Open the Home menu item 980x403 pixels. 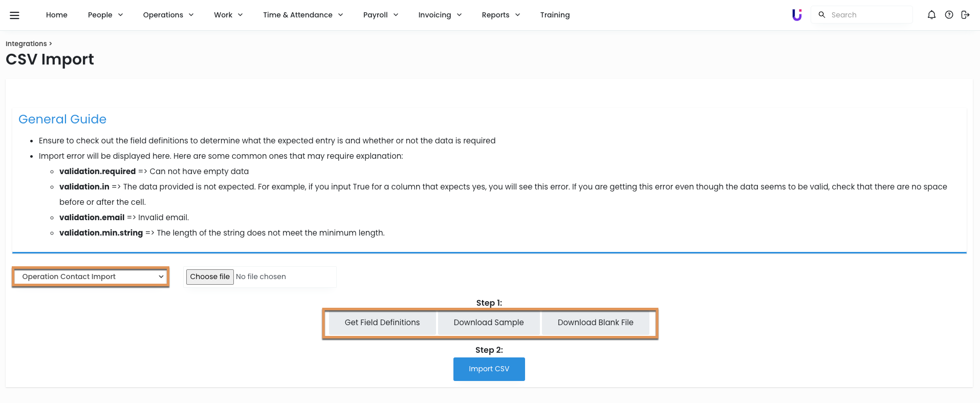coord(56,15)
